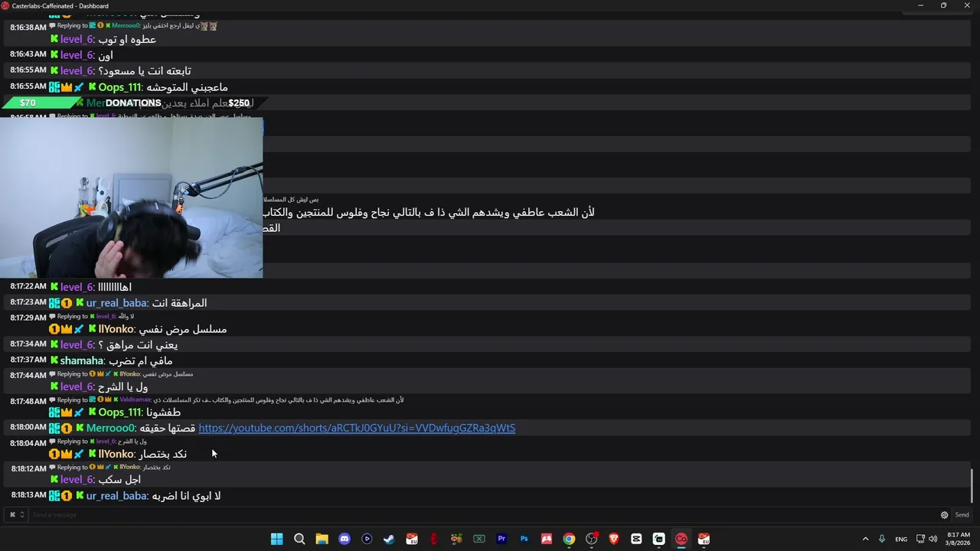Click Oops_111 username in the 8:17:48 message
The height and width of the screenshot is (551, 980).
tap(120, 412)
